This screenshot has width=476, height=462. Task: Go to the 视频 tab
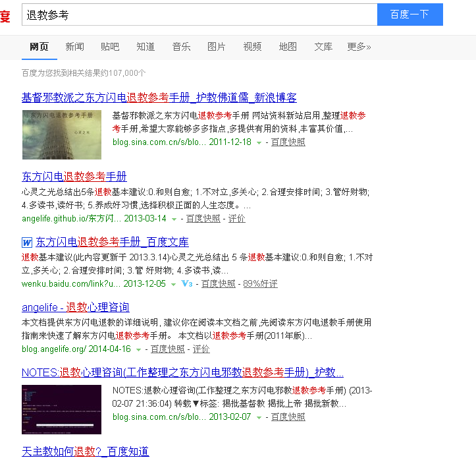point(252,47)
